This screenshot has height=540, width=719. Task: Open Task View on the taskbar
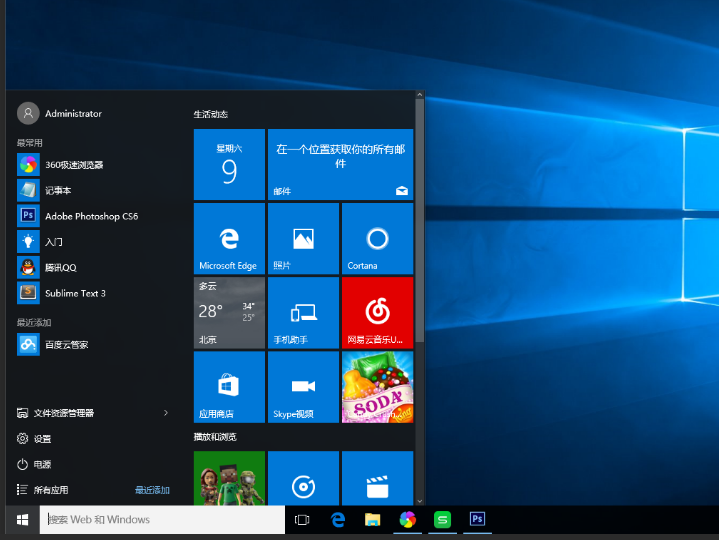point(302,519)
